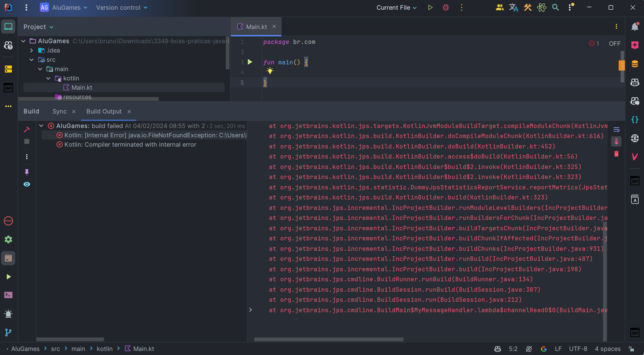This screenshot has height=355, width=644.
Task: Expand the .idea folder
Action: tap(32, 50)
